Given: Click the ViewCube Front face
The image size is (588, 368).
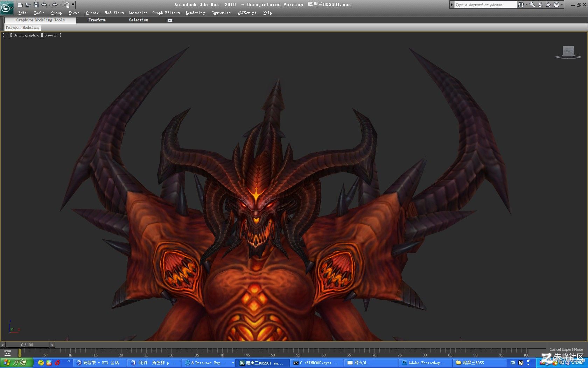Looking at the screenshot, I should click(x=568, y=51).
